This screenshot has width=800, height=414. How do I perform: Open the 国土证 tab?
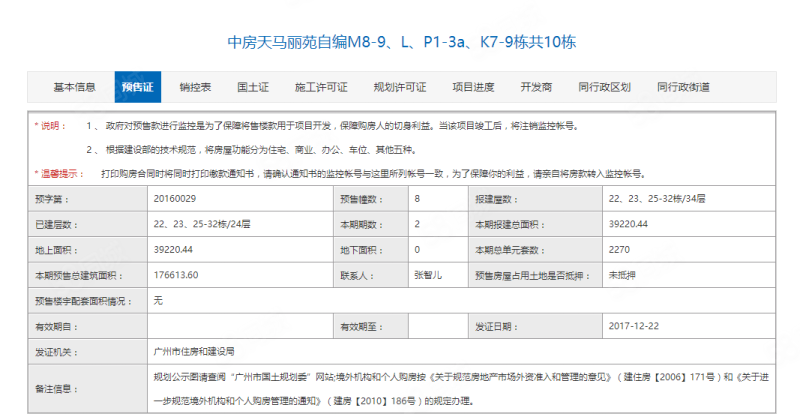coord(253,87)
